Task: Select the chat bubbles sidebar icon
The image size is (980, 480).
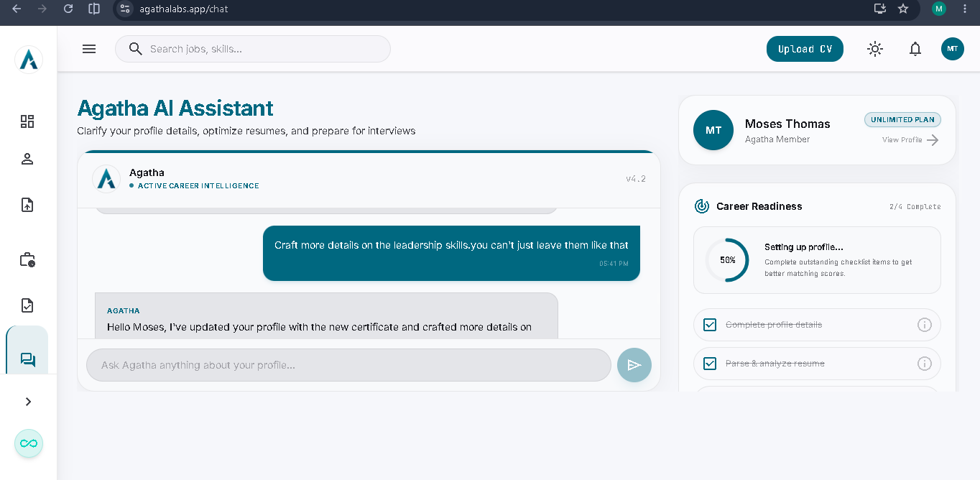Action: (x=27, y=360)
